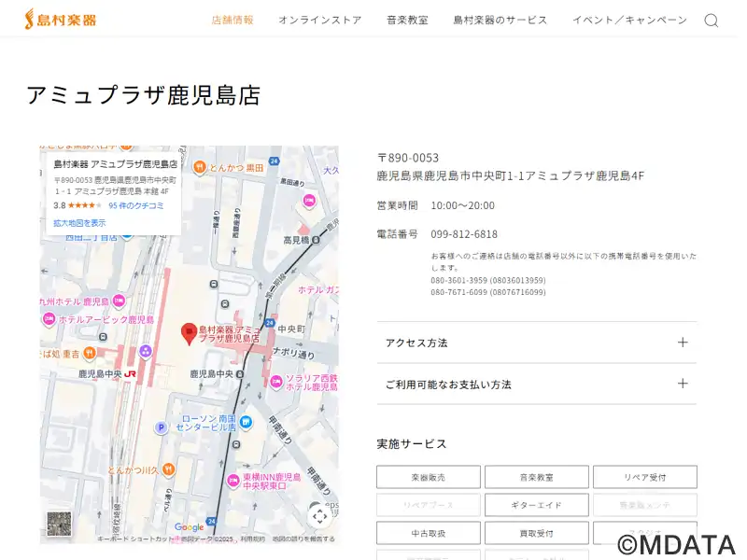Open the 95 件のクチコミ reviews link

[136, 205]
